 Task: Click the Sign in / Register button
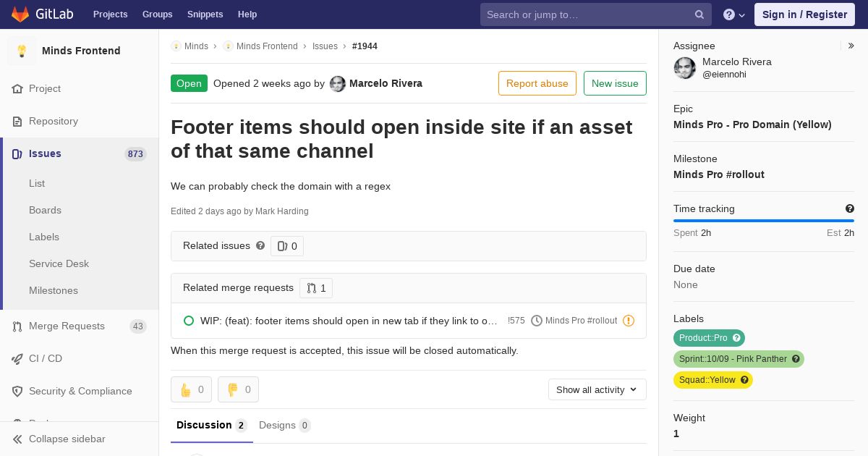(804, 14)
